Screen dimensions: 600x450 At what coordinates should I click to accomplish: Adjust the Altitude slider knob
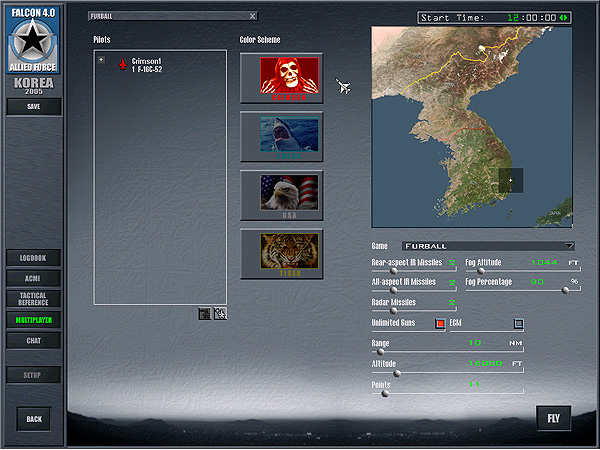point(397,373)
